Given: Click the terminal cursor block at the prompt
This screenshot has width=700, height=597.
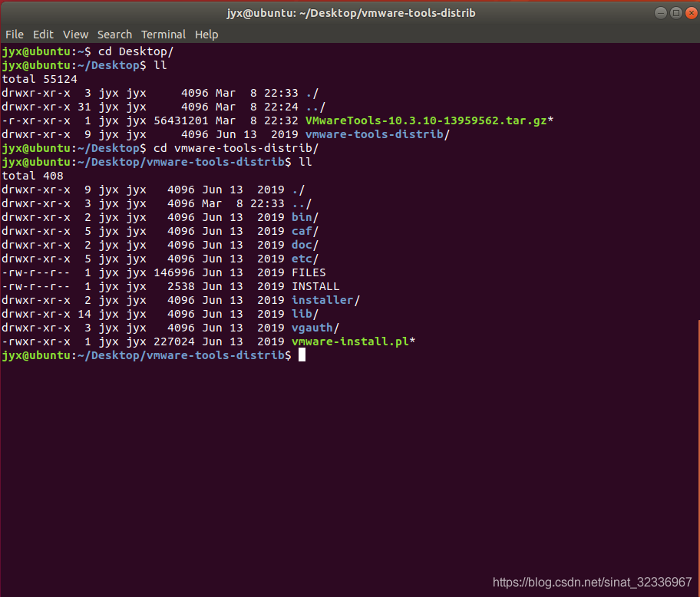Looking at the screenshot, I should 302,355.
